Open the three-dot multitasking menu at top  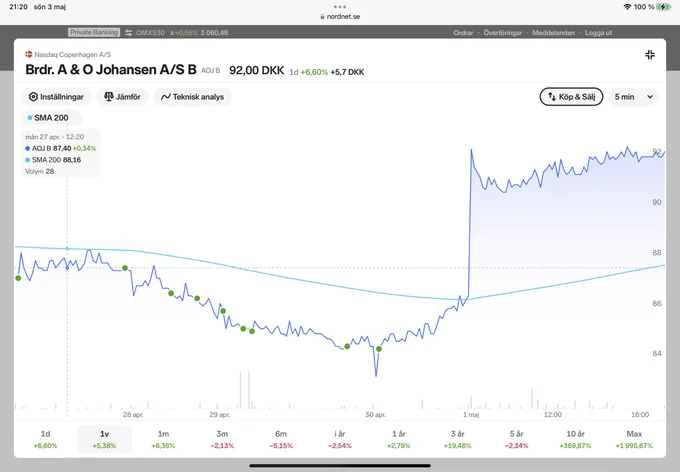pyautogui.click(x=340, y=7)
